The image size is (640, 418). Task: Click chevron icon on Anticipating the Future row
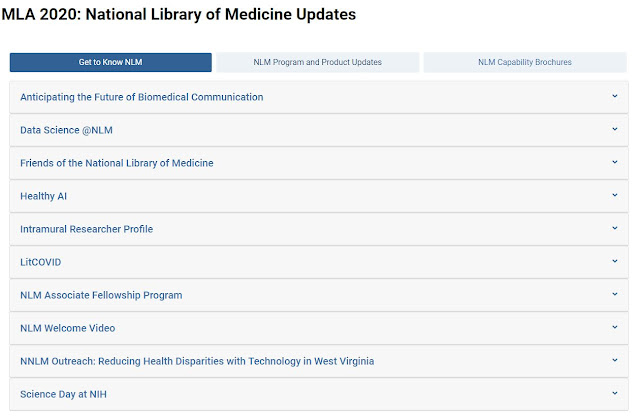[614, 97]
